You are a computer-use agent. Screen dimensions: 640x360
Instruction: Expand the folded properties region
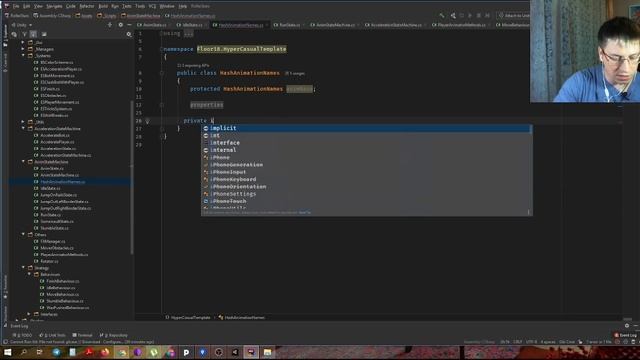pos(207,105)
